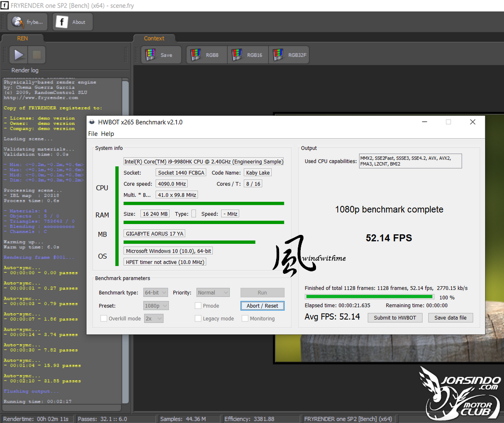Click the Running time: 00:02:17 log line
Image resolution: width=504 pixels, height=423 pixels.
pos(37,401)
